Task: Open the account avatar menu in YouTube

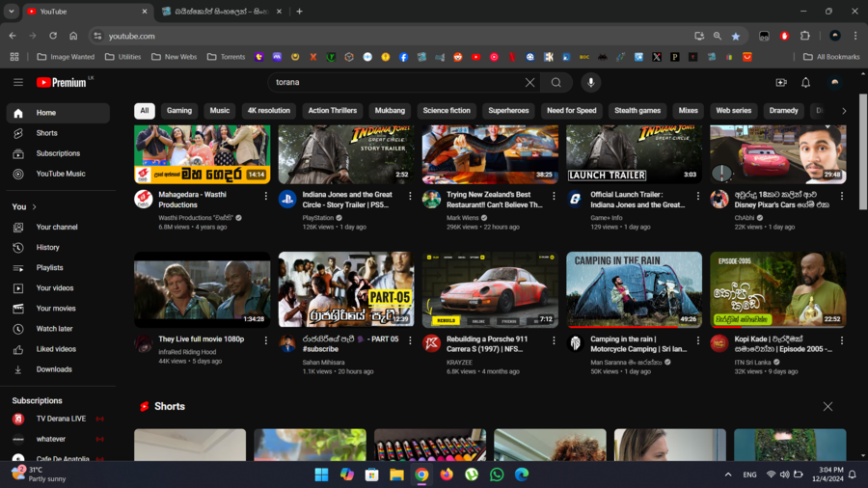Action: pyautogui.click(x=835, y=82)
